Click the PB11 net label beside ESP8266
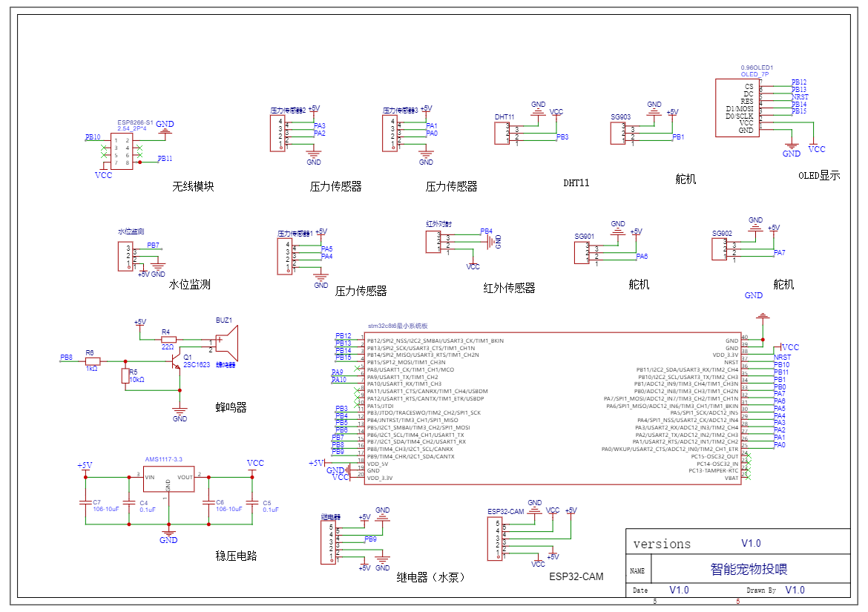The image size is (868, 612). point(165,158)
